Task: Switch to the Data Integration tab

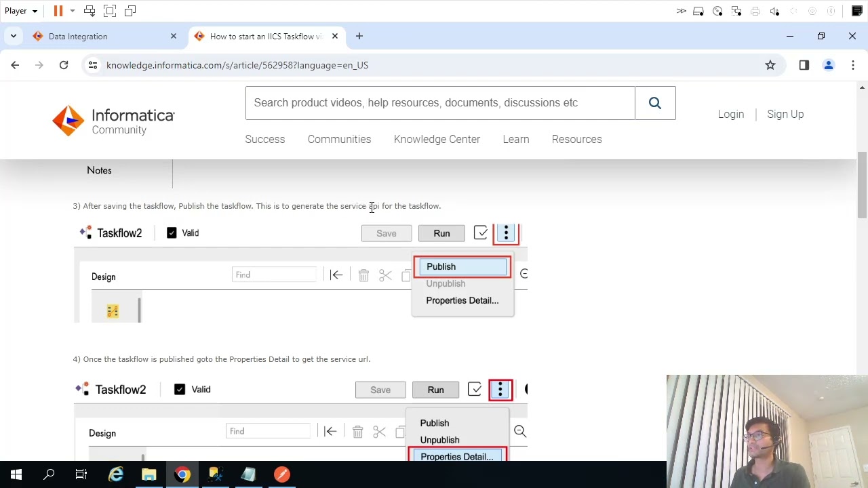Action: tap(104, 37)
